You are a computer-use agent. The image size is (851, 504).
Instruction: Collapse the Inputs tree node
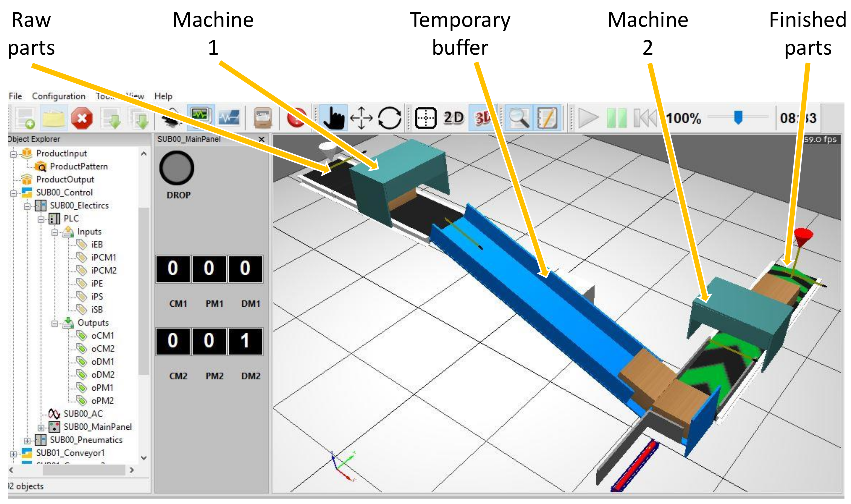(x=54, y=233)
